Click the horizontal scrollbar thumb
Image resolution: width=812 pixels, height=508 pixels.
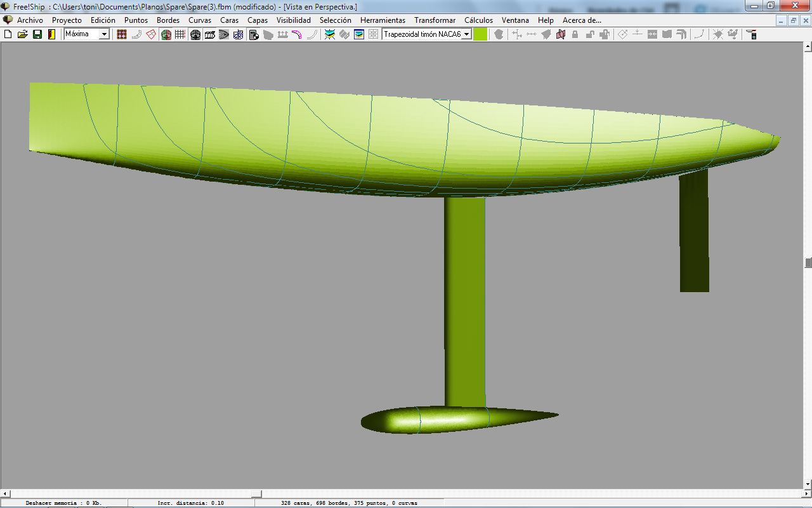(256, 493)
